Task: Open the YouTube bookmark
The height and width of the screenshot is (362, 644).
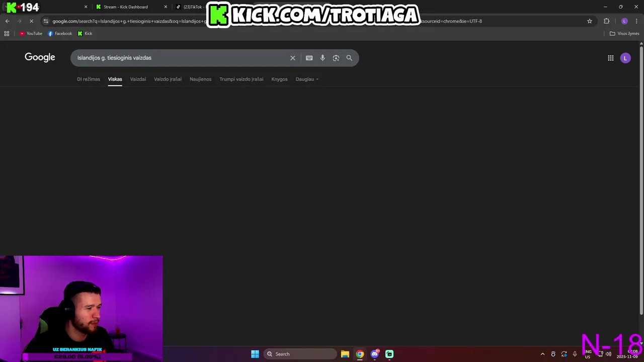Action: pyautogui.click(x=31, y=34)
